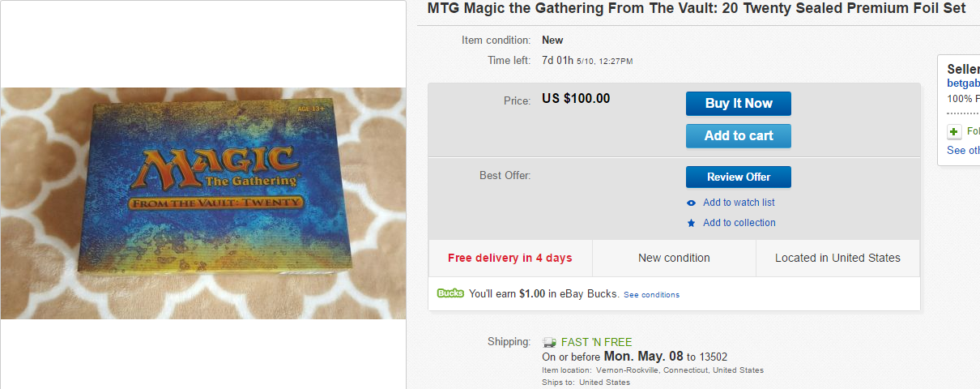Open the betgab seller profile link
The height and width of the screenshot is (389, 980).
963,83
